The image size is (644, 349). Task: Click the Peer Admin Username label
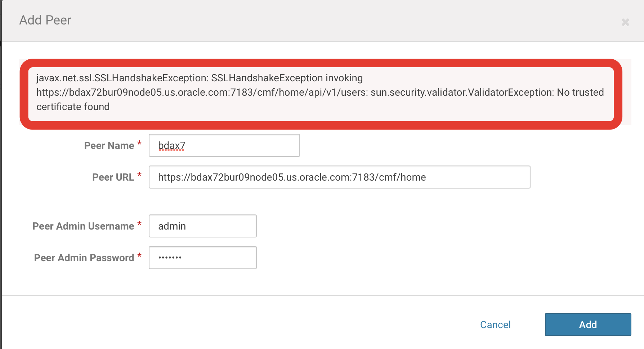tap(83, 226)
